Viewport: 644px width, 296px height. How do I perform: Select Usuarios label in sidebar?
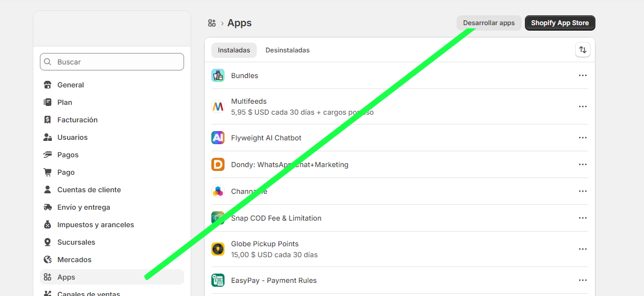[72, 137]
